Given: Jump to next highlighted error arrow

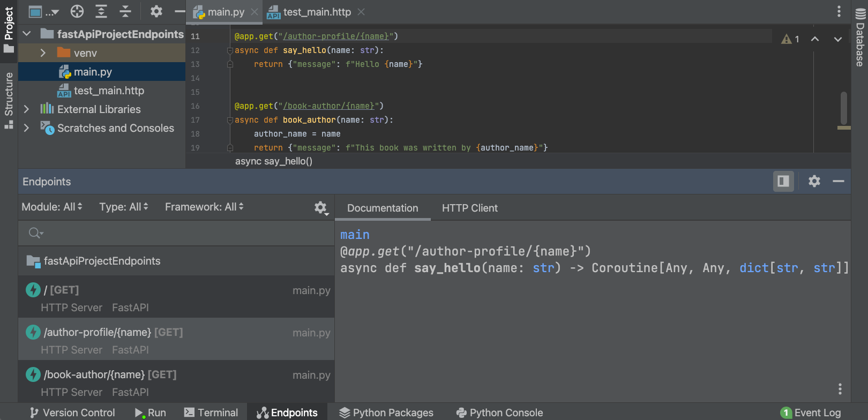Looking at the screenshot, I should 837,39.
